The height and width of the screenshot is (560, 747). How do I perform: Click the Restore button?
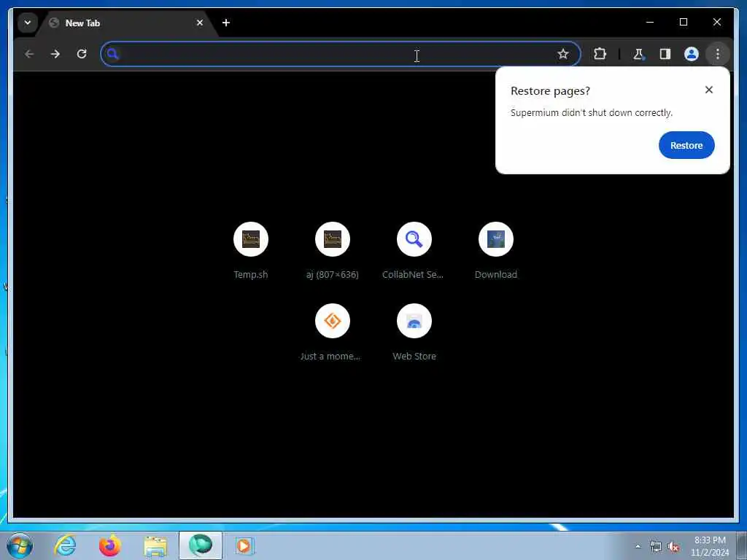point(686,145)
